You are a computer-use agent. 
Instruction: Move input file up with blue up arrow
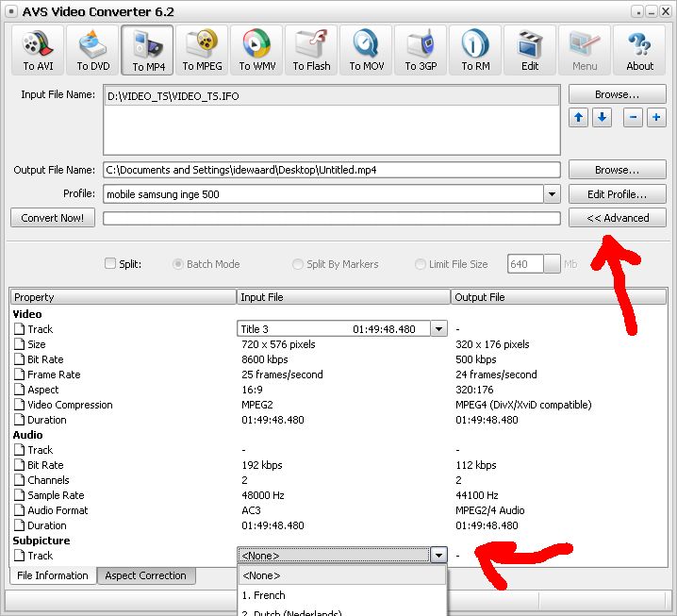[x=579, y=118]
